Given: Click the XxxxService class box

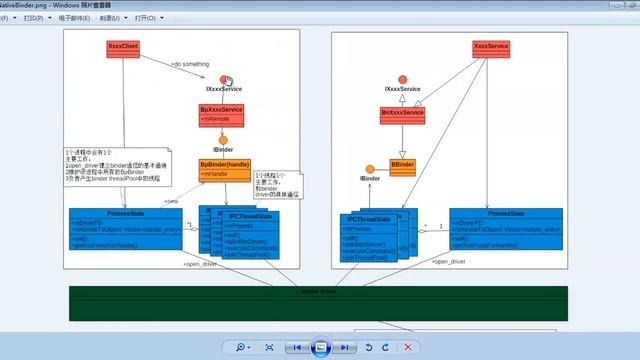Looking at the screenshot, I should [x=491, y=49].
